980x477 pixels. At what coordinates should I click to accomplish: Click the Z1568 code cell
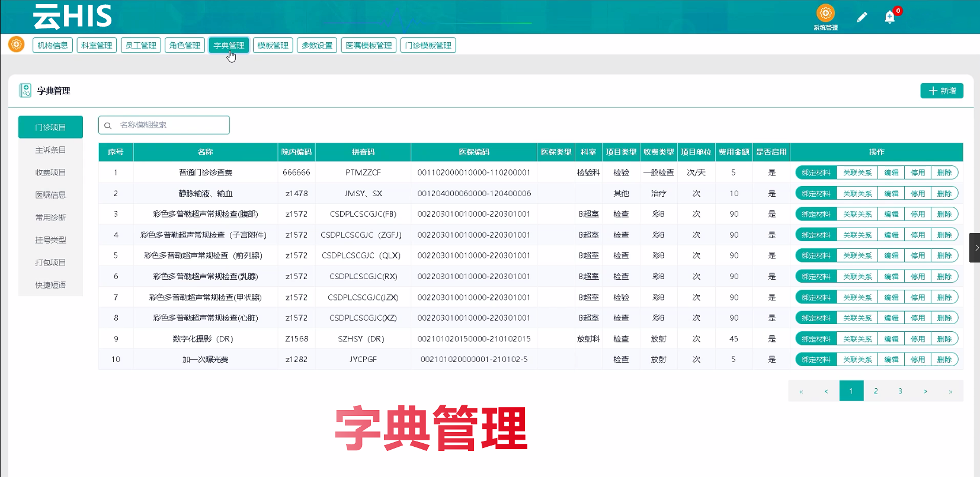pyautogui.click(x=297, y=339)
